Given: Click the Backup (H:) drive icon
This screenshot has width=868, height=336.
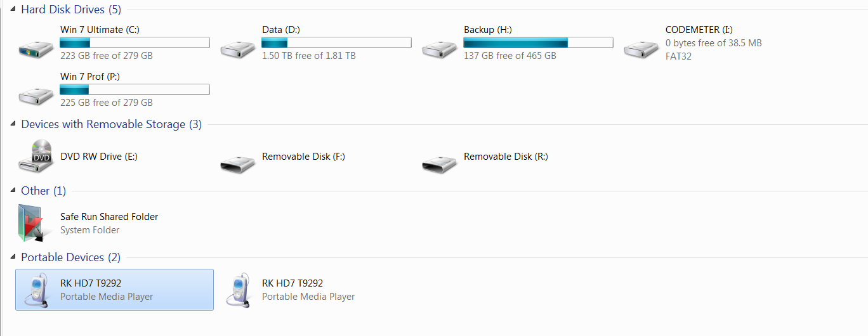Looking at the screenshot, I should click(x=440, y=48).
